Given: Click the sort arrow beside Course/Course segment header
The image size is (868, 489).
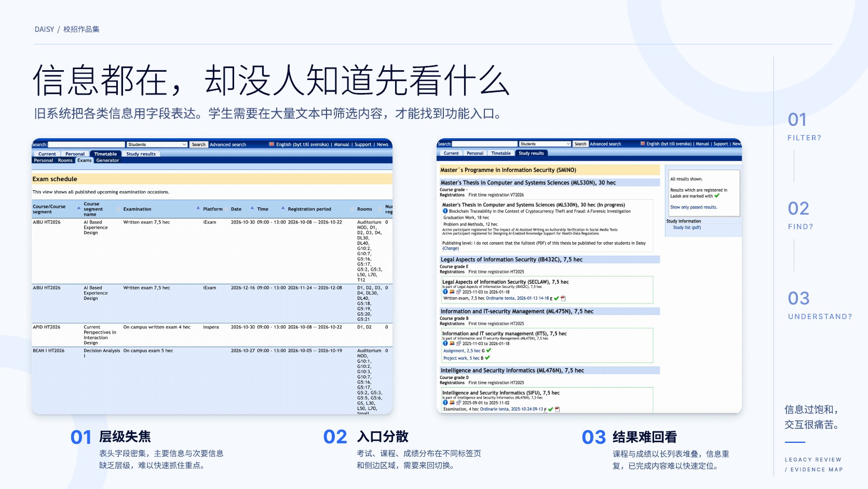Looking at the screenshot, I should point(79,208).
